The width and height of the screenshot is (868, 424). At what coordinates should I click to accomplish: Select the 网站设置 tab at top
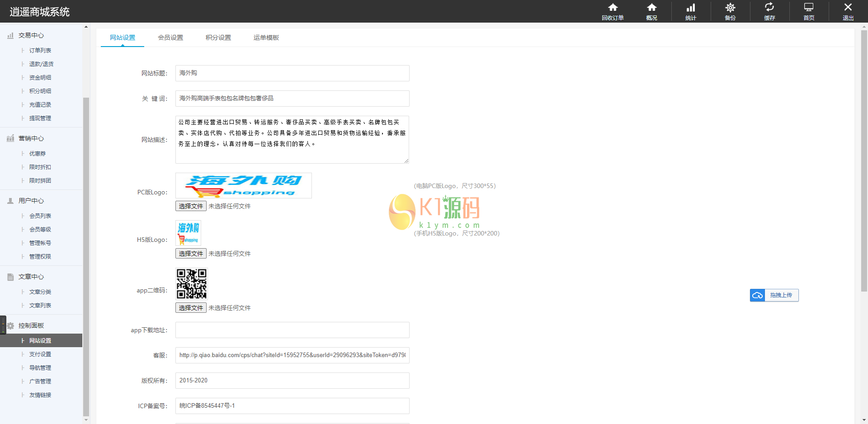tap(123, 38)
